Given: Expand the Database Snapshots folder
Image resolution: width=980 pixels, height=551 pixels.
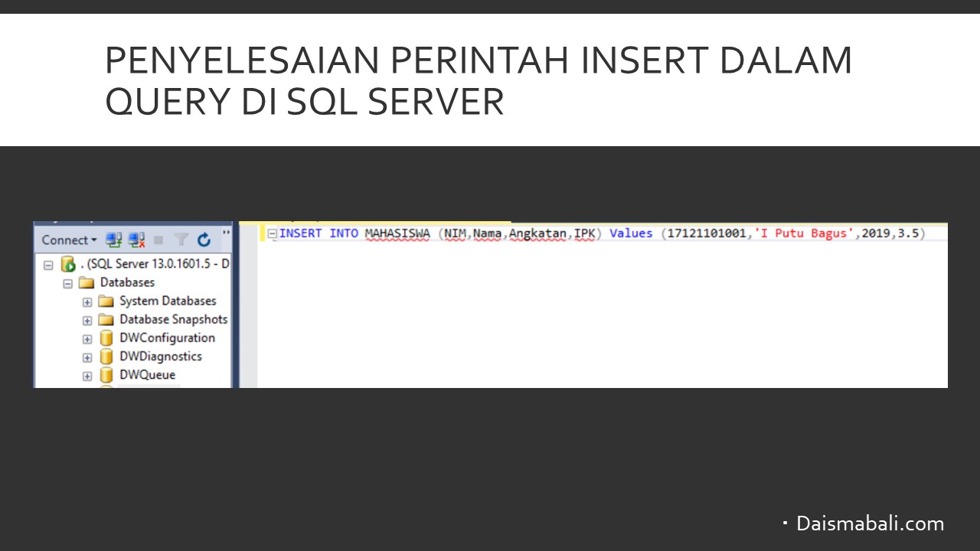Looking at the screenshot, I should coord(87,320).
